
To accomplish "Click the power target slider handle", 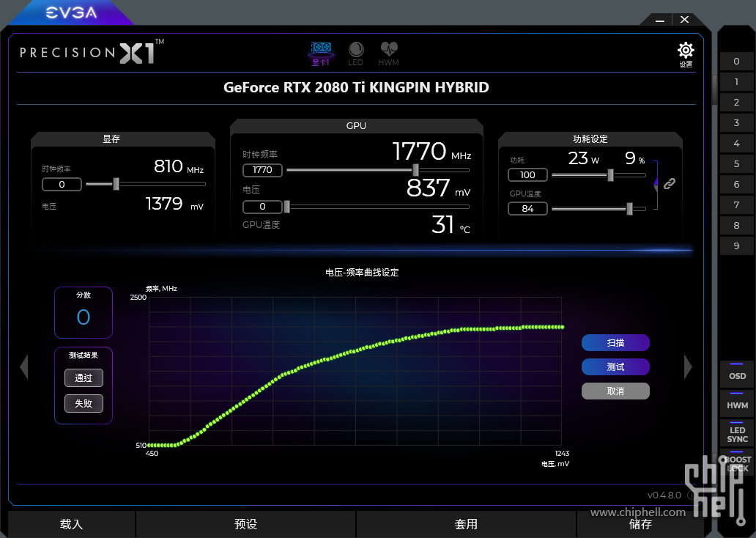I will (x=610, y=174).
